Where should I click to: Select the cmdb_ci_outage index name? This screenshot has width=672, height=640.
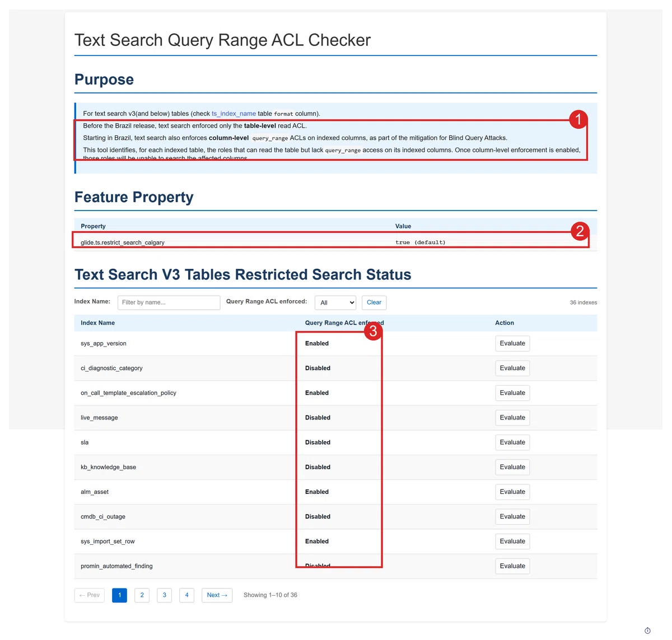click(103, 517)
